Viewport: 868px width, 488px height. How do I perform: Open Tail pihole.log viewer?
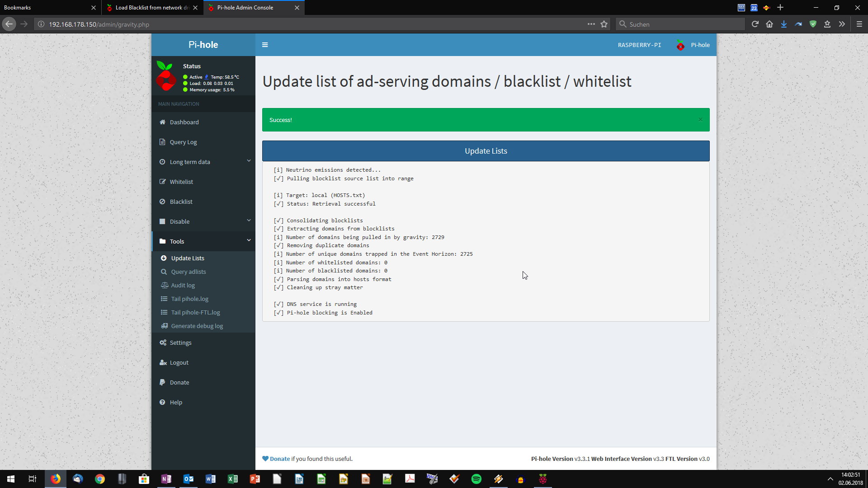(189, 299)
